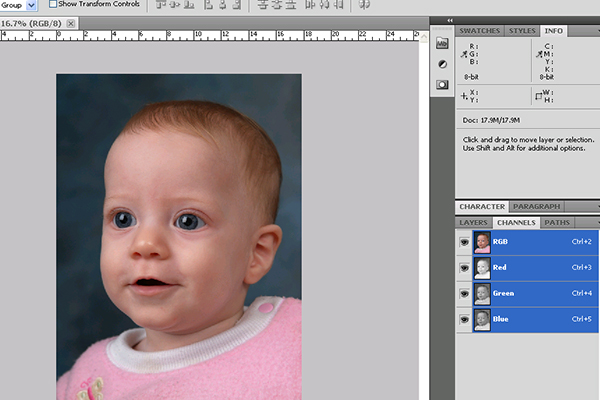This screenshot has width=600, height=400.
Task: Open the Adjustments panel dock icon
Action: 442,64
